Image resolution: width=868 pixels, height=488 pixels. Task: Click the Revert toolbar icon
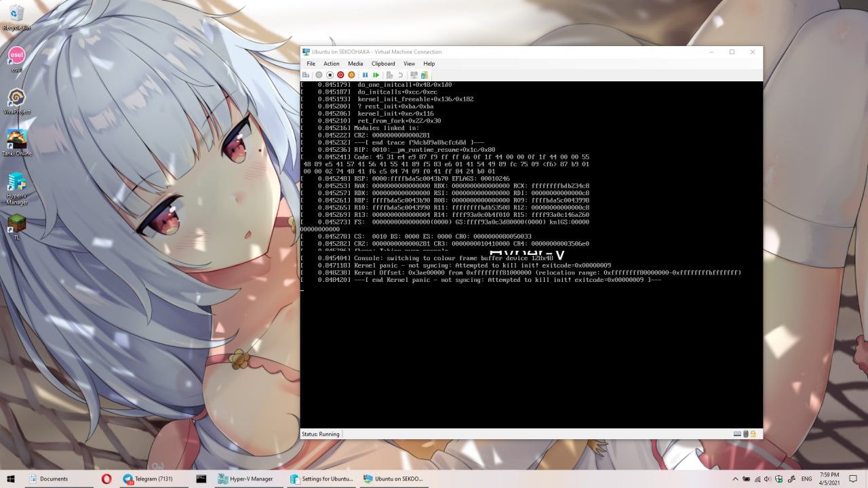400,75
